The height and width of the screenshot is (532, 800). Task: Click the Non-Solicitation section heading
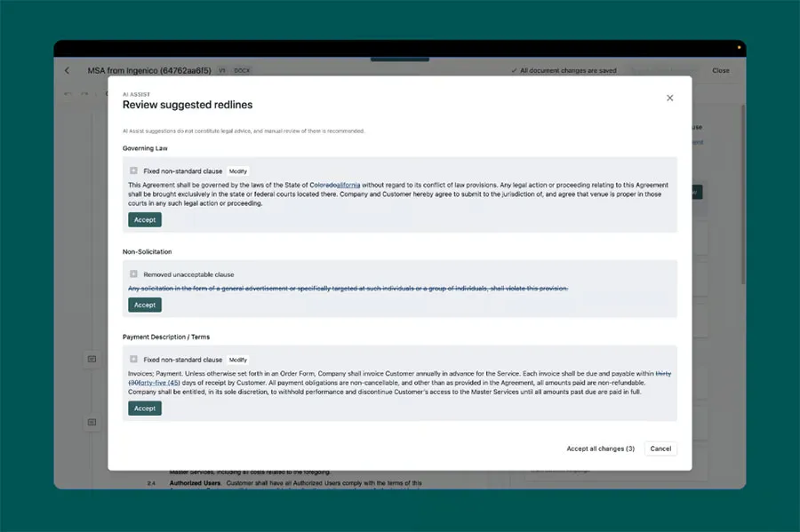pyautogui.click(x=147, y=251)
